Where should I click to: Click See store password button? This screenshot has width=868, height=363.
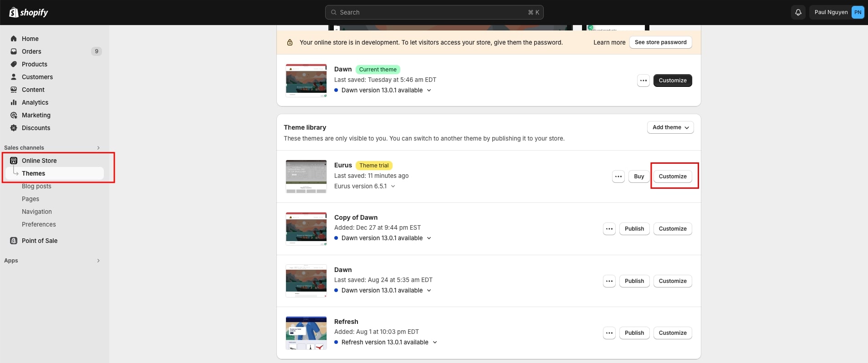660,42
